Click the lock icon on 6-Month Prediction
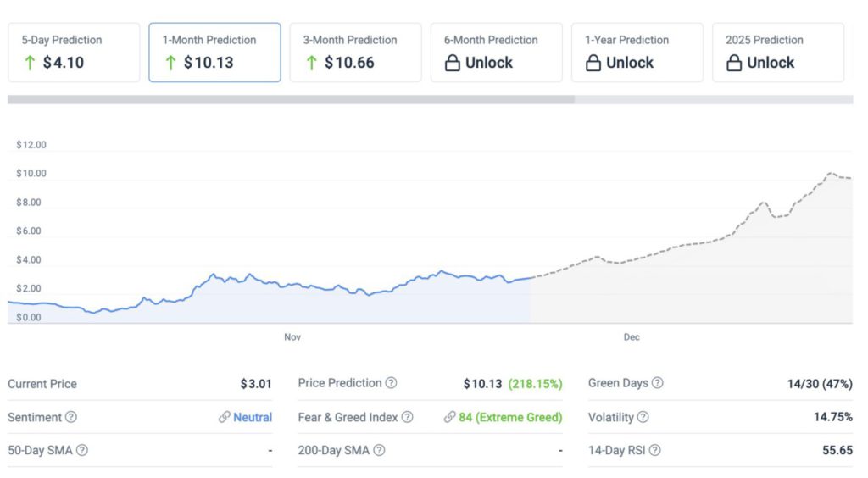 (453, 63)
